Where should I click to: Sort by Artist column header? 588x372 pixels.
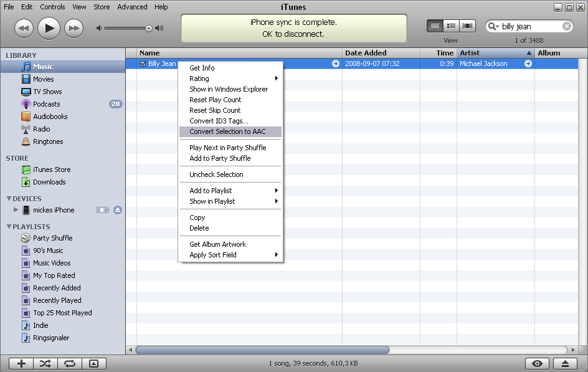pos(495,53)
